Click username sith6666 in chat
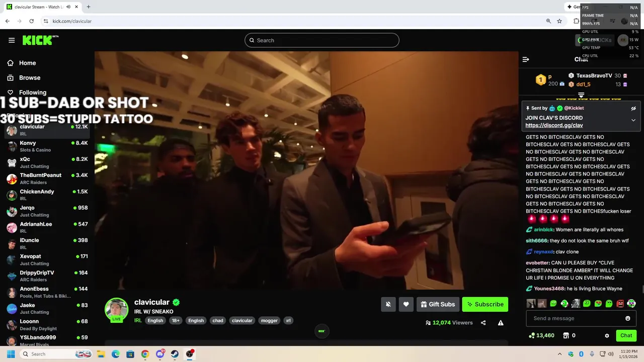Screen dimensions: 644x362 (536, 241)
